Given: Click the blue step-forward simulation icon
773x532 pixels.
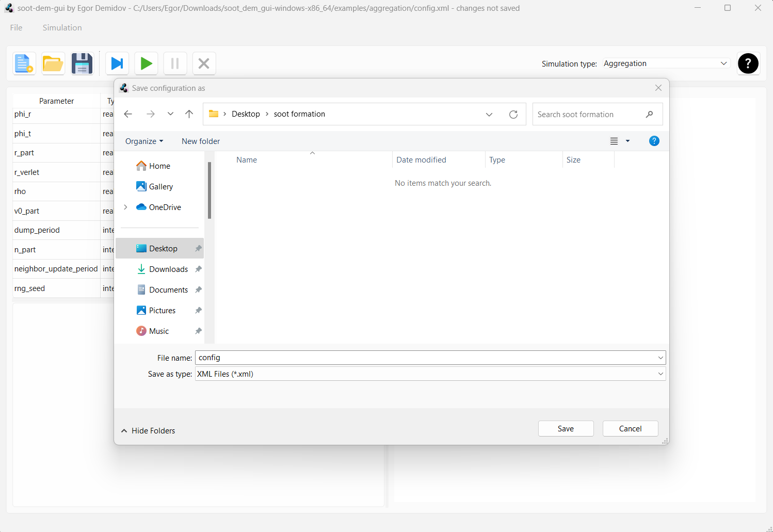Looking at the screenshot, I should coord(117,63).
